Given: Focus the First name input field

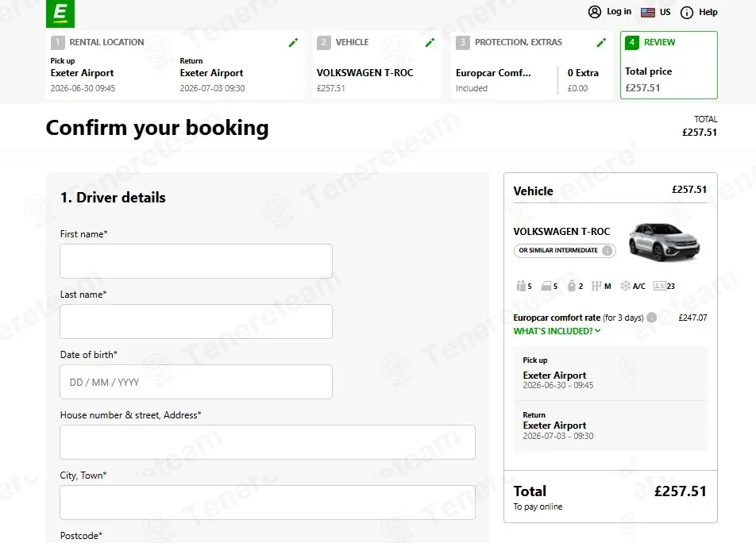Looking at the screenshot, I should point(195,261).
